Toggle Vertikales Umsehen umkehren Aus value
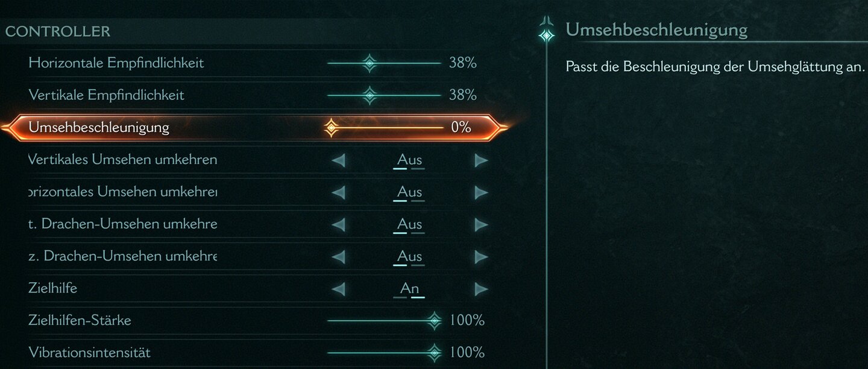Screen dimensions: 868x369 pos(409,160)
